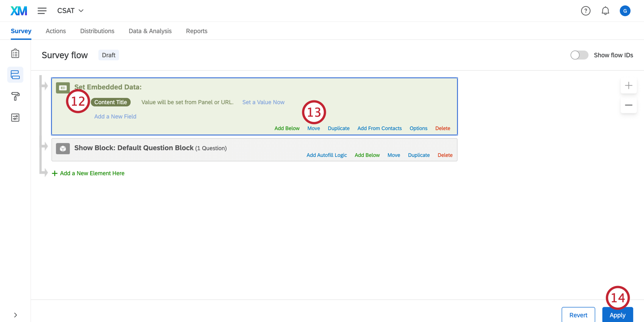Switch to the Actions tab

[x=56, y=31]
